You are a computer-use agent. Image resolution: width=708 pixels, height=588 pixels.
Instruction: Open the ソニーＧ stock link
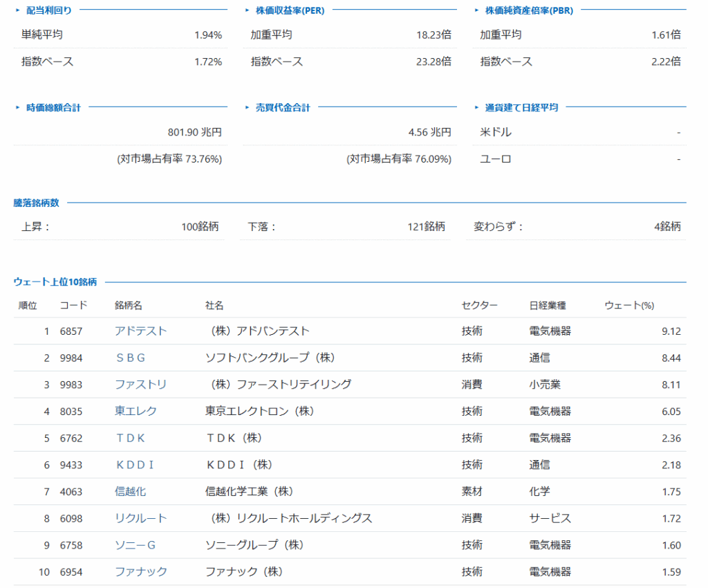136,545
